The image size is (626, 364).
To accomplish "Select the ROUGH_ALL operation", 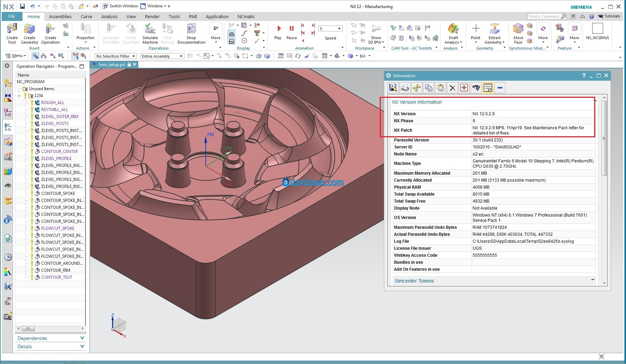I will [52, 103].
